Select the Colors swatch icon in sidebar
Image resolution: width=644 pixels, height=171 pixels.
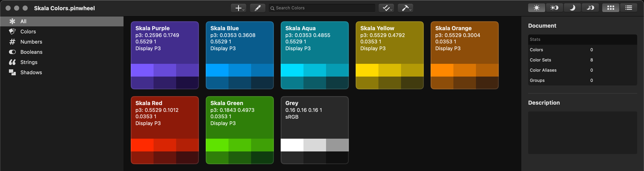12,31
